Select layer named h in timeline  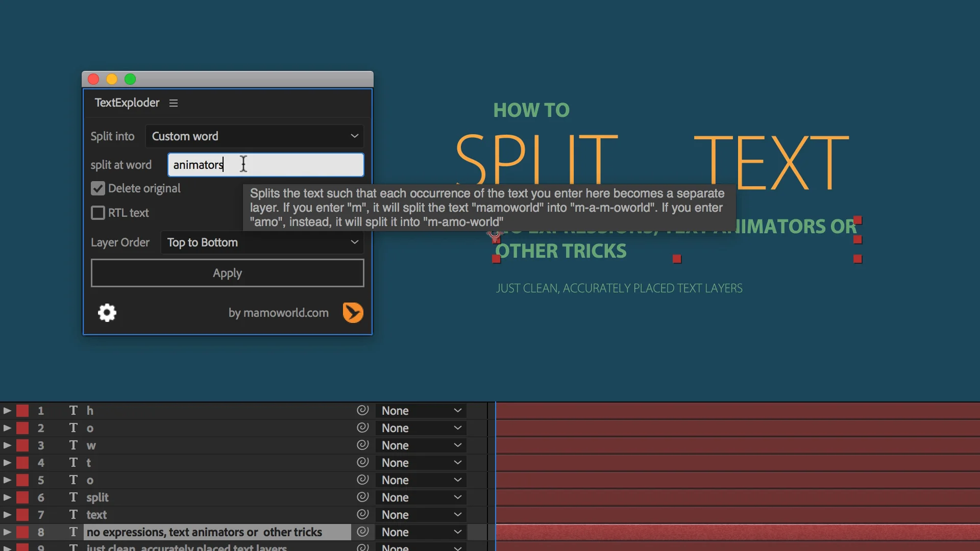point(90,411)
